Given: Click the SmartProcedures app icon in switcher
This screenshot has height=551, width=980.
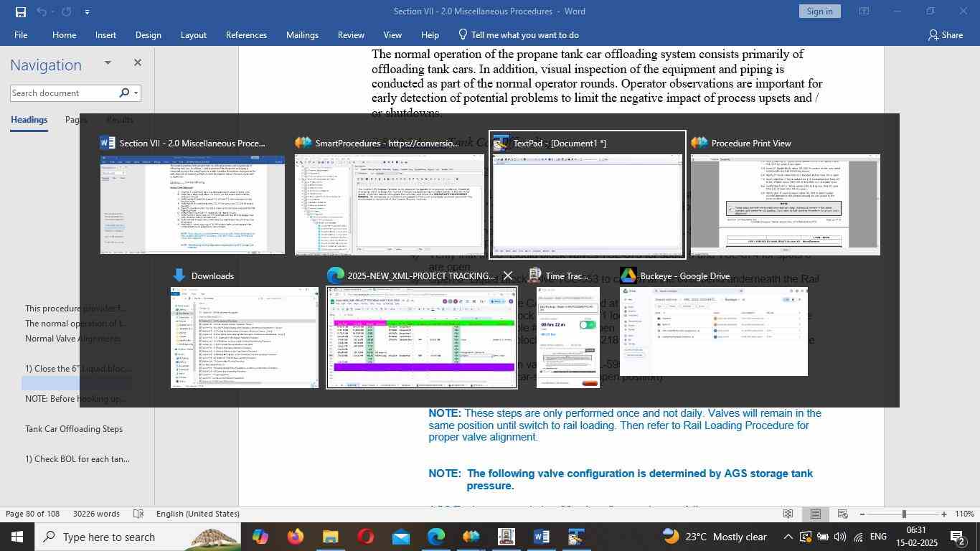Looking at the screenshot, I should click(x=303, y=143).
